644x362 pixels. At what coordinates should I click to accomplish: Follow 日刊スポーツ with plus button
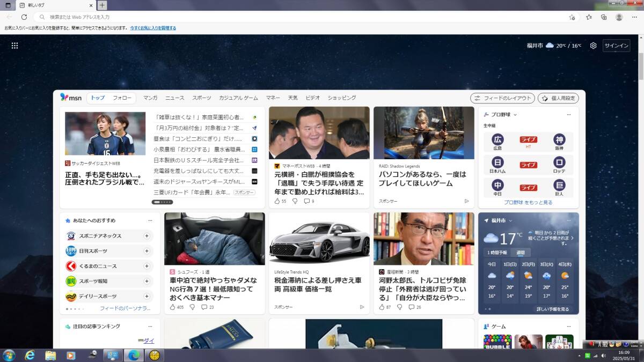tap(147, 251)
